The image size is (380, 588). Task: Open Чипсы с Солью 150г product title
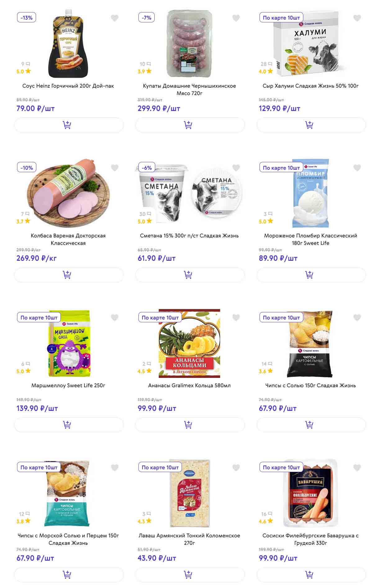[310, 385]
